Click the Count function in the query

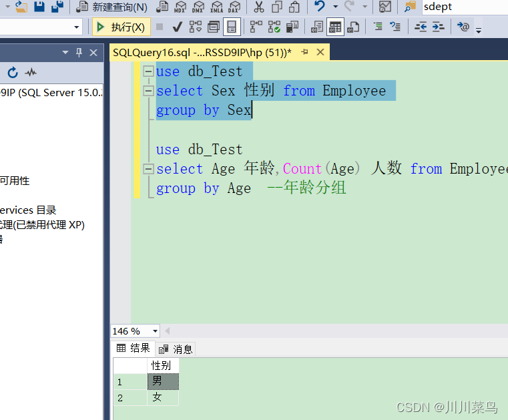302,169
